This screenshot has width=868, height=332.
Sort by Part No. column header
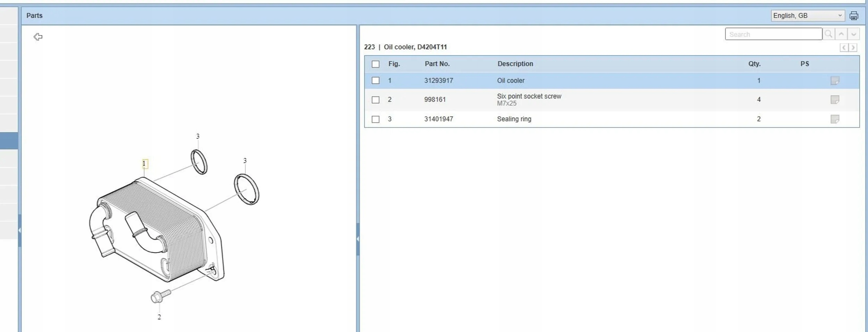coord(437,64)
